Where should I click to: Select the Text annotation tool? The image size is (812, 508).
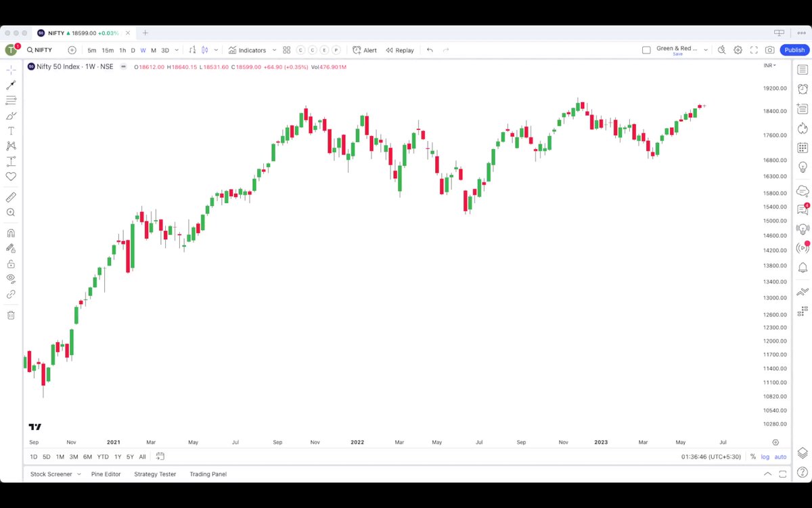pyautogui.click(x=11, y=131)
